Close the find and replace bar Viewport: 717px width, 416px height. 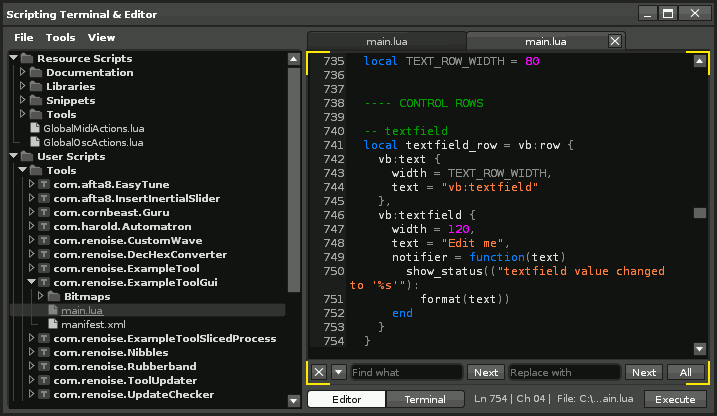(x=319, y=372)
